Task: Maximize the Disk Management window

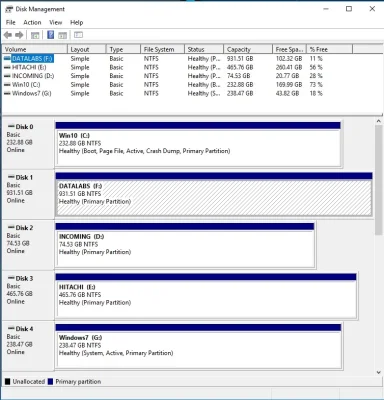Action: point(349,9)
